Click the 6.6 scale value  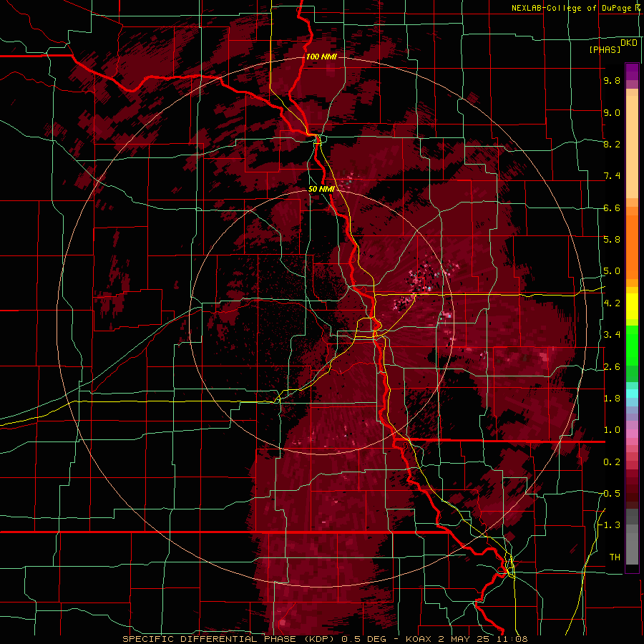click(x=612, y=208)
